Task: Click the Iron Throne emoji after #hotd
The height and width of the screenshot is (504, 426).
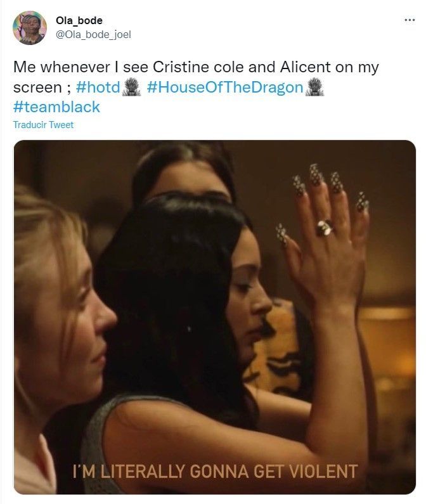Action: (131, 87)
